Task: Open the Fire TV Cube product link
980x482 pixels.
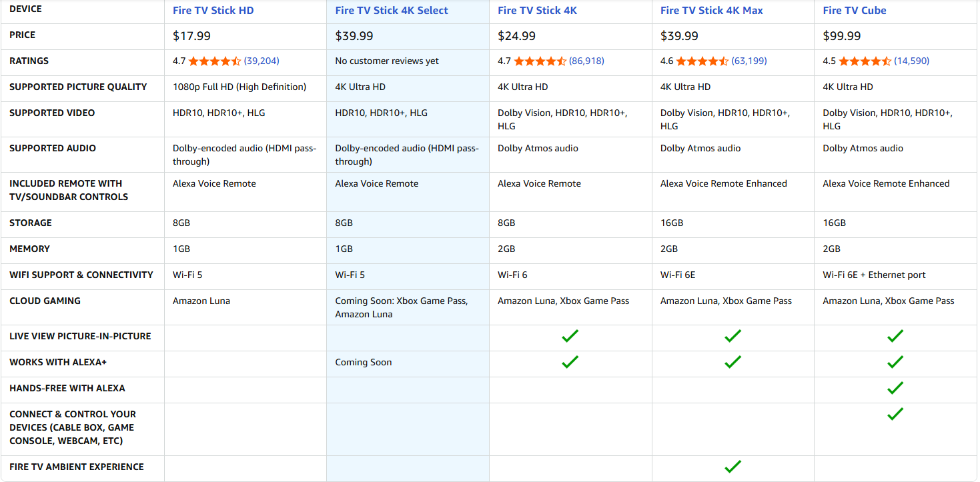Action: click(x=855, y=10)
